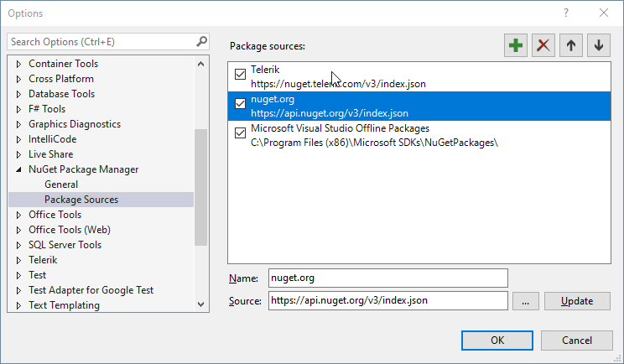624x364 pixels.
Task: Expand the Text Templating node
Action: [18, 305]
